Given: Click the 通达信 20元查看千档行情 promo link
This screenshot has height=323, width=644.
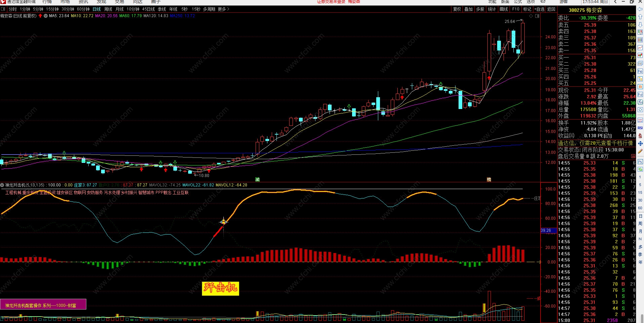Looking at the screenshot, I should 595,143.
